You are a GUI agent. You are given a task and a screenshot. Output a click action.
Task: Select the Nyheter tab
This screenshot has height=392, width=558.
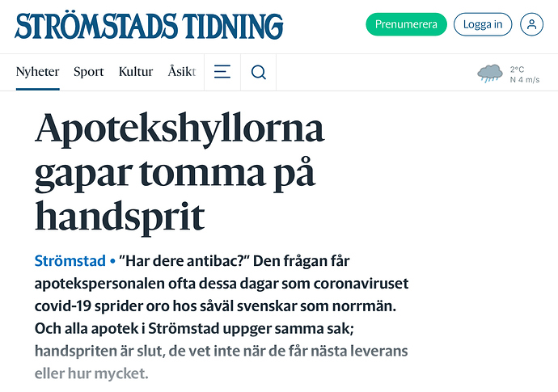(x=37, y=72)
